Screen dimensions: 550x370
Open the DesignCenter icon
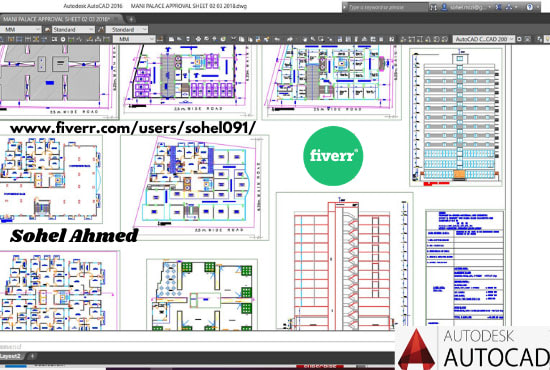[x=348, y=39]
